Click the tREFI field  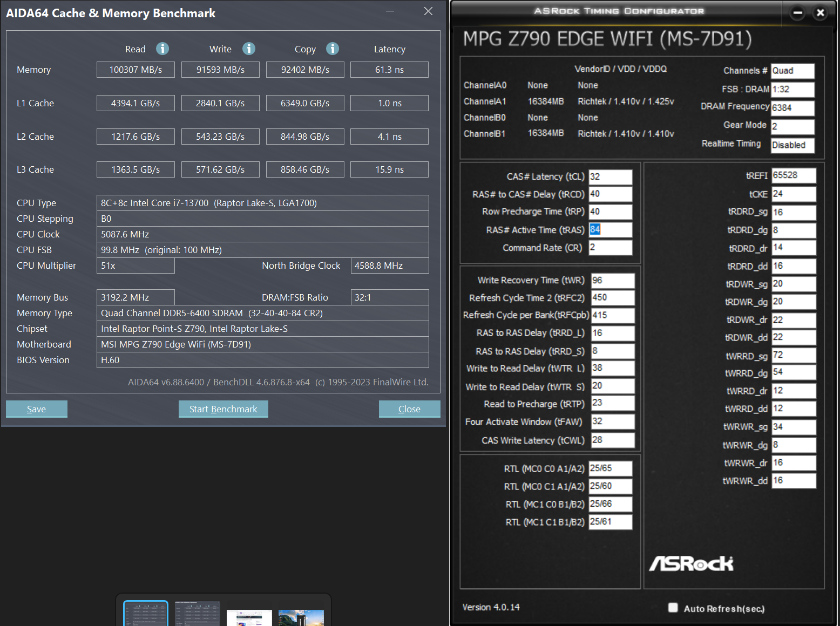794,175
